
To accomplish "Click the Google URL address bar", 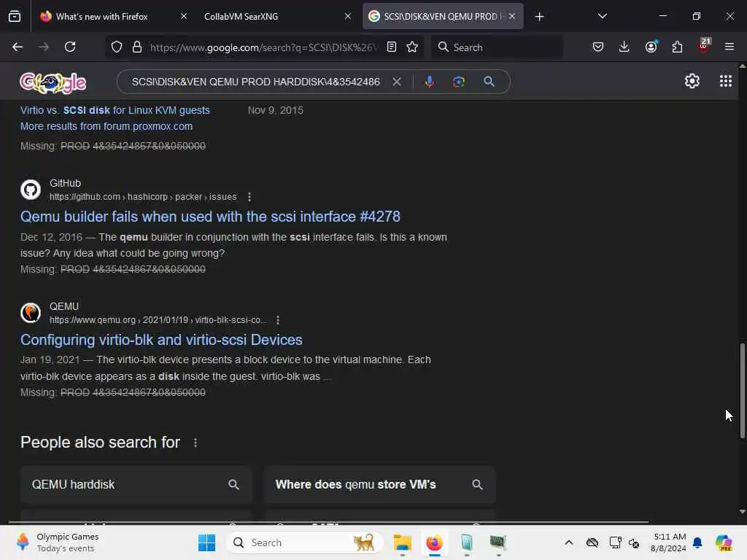I will 263,47.
